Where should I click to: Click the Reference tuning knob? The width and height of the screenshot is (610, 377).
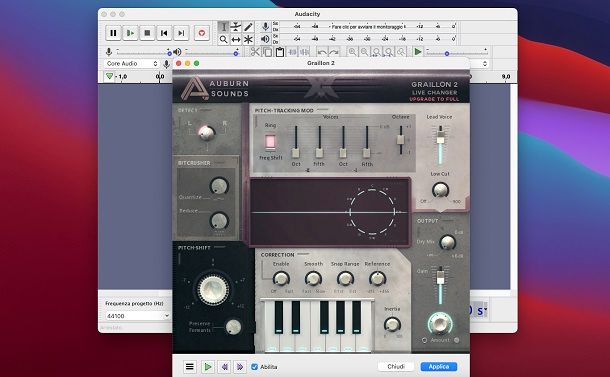coord(377,279)
